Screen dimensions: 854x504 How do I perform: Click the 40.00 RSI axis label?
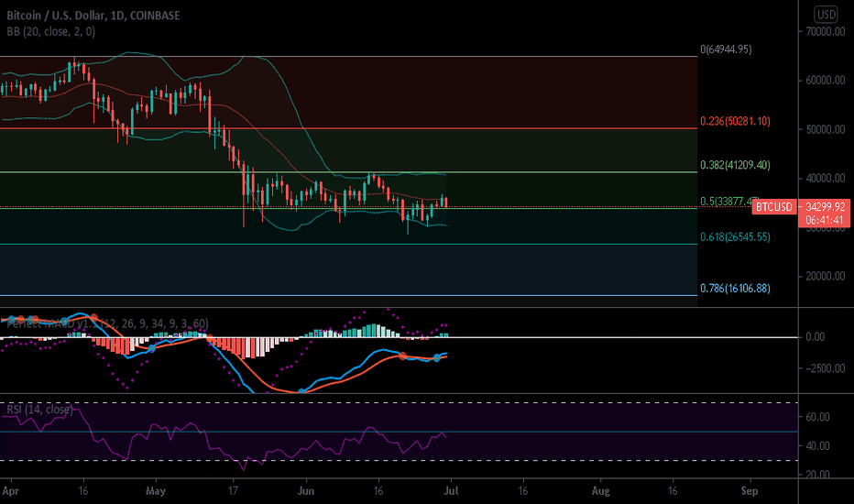817,445
